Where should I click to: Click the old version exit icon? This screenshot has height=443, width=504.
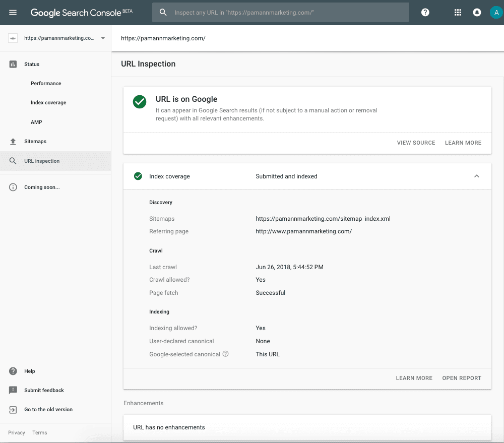[x=13, y=410]
